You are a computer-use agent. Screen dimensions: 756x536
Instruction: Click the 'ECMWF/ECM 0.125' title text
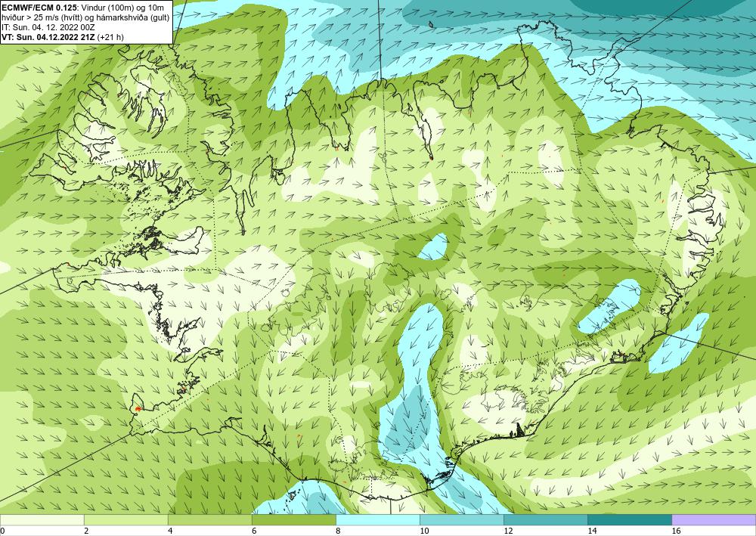click(39, 7)
